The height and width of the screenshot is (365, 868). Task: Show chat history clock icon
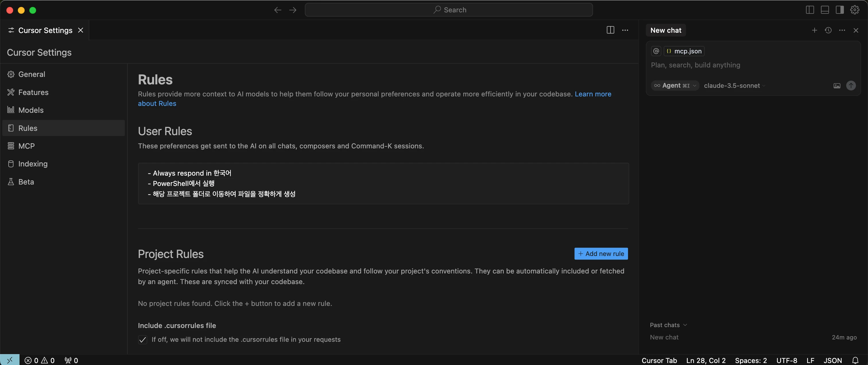pos(828,30)
